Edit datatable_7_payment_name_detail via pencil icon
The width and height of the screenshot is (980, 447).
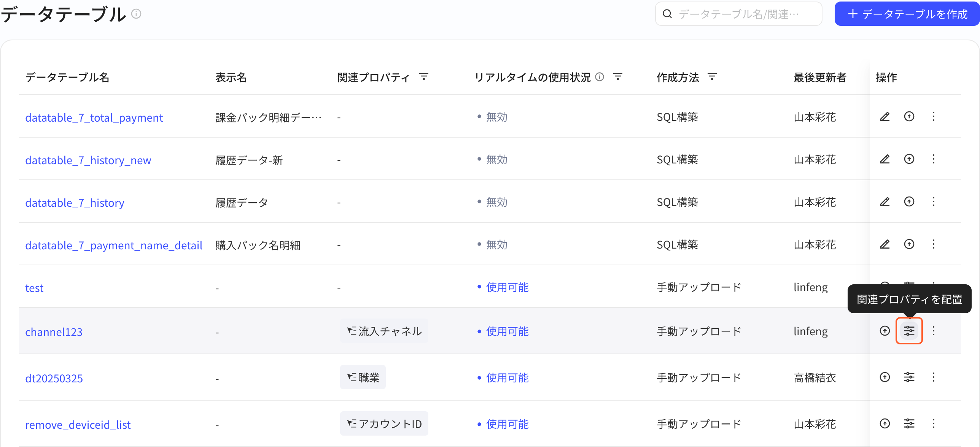coord(885,244)
